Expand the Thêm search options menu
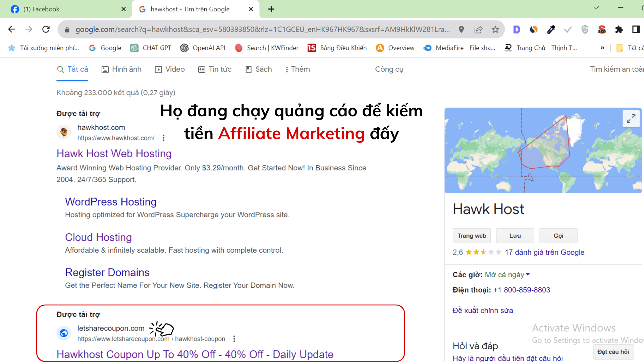 click(x=298, y=69)
